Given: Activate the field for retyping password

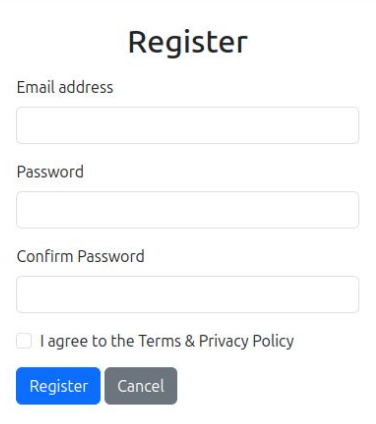Looking at the screenshot, I should [x=188, y=294].
